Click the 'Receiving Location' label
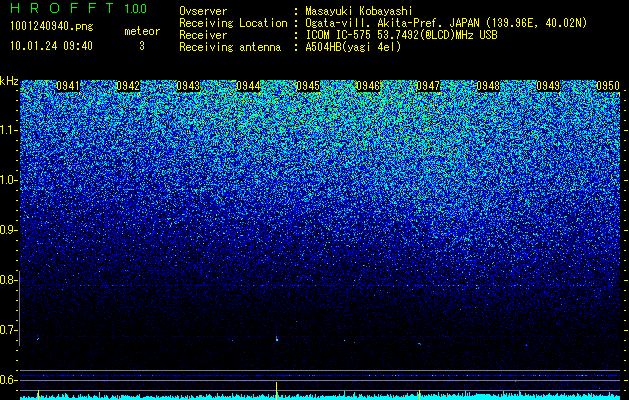Screen dimensions: 629x400 click(x=233, y=23)
